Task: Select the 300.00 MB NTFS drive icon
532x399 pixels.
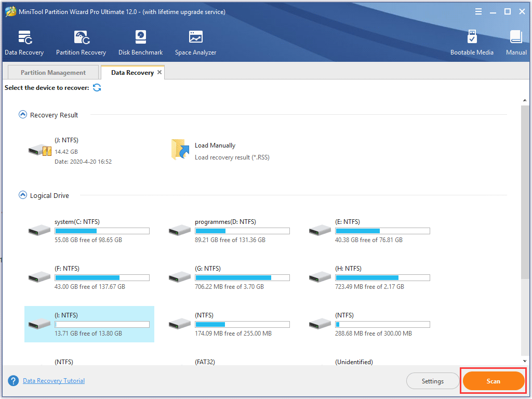Action: pyautogui.click(x=320, y=324)
